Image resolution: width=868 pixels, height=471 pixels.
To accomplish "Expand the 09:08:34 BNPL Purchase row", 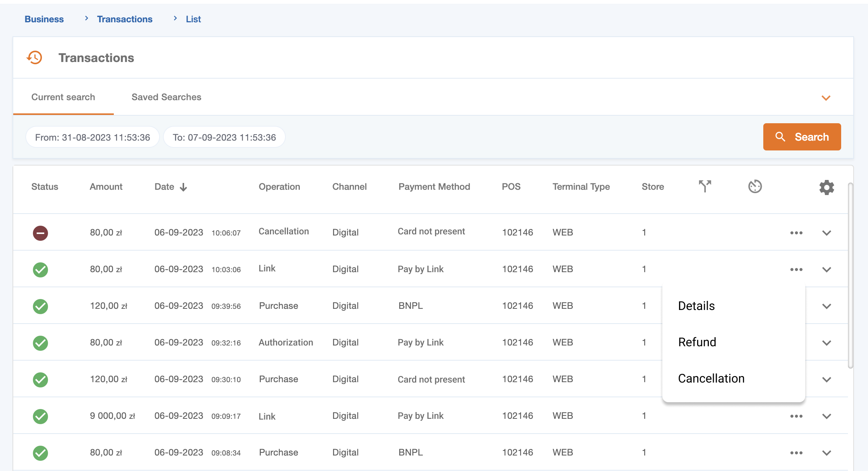I will point(826,453).
